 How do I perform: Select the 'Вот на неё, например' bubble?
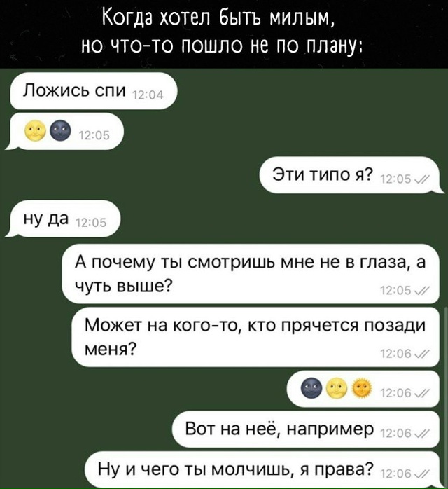[306, 429]
